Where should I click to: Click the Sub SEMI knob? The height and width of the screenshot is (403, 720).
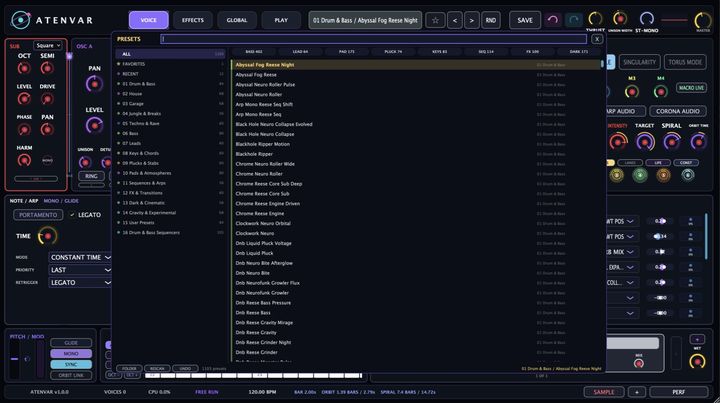click(x=47, y=68)
